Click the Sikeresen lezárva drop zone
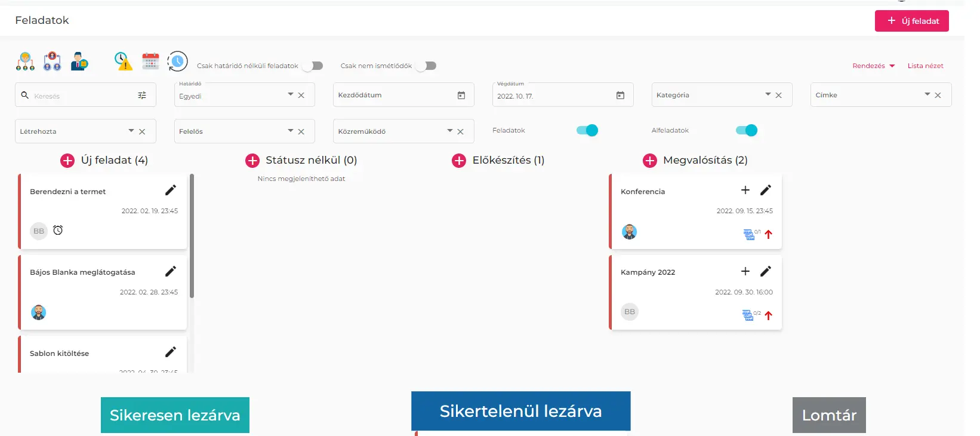 click(175, 415)
